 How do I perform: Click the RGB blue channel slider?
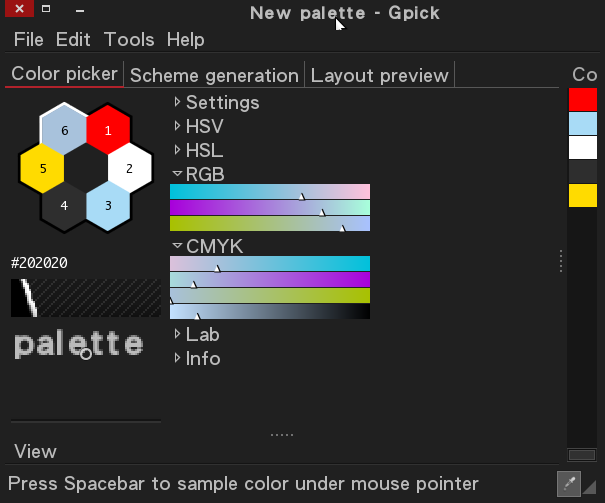coord(270,224)
